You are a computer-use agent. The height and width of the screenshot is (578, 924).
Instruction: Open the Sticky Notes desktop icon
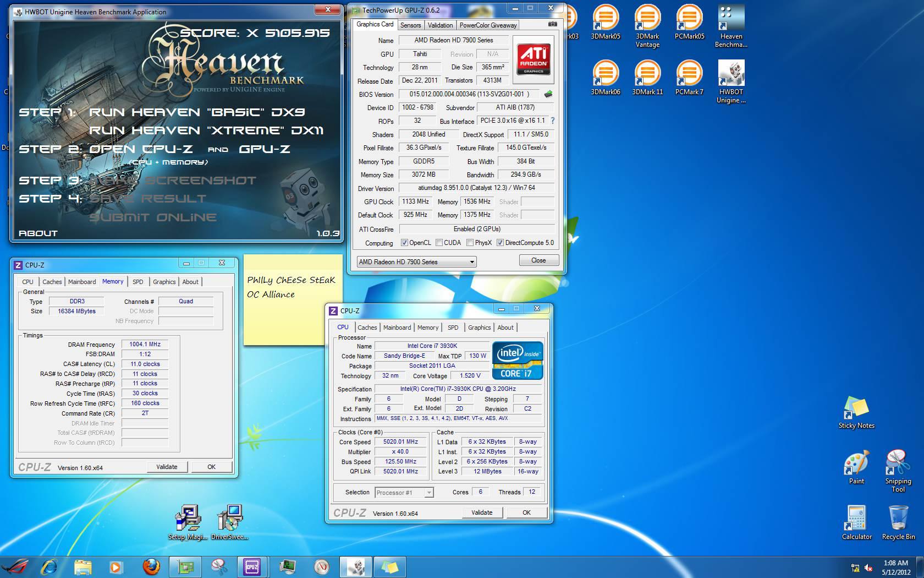(856, 412)
